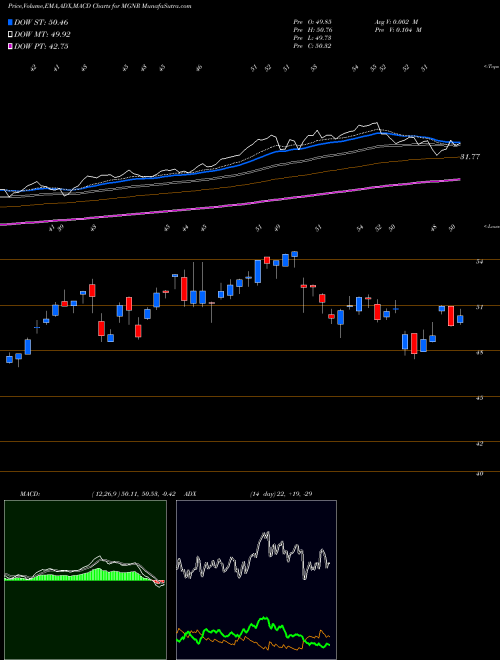The image size is (500, 660).
Task: Click the white DOW MT legend swatch
Action: click(x=10, y=35)
